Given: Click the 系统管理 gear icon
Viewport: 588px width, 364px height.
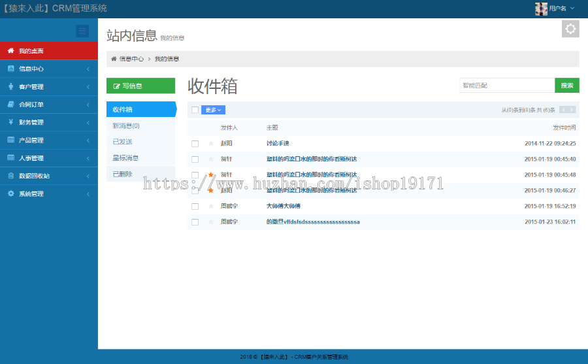Looking at the screenshot, I should pos(11,193).
